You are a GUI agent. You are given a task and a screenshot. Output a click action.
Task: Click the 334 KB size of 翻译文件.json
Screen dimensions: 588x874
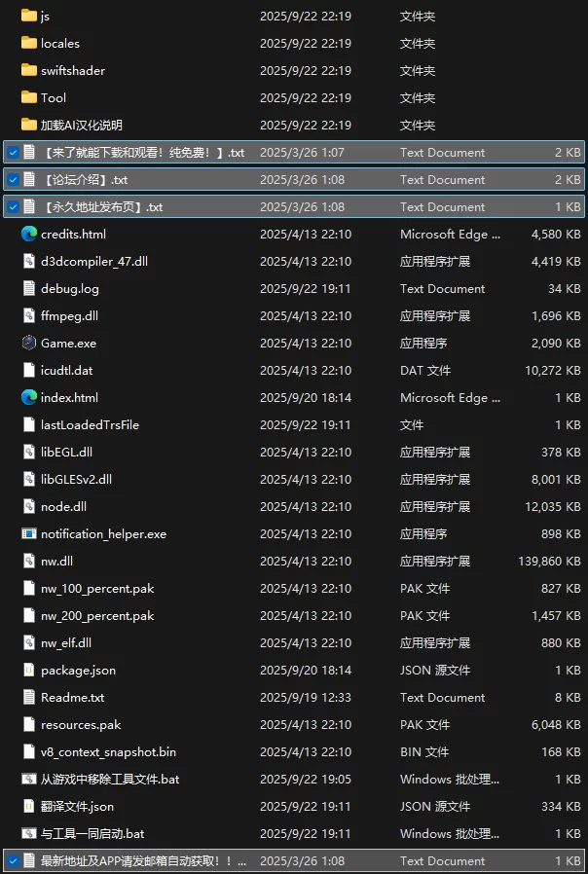click(x=562, y=807)
